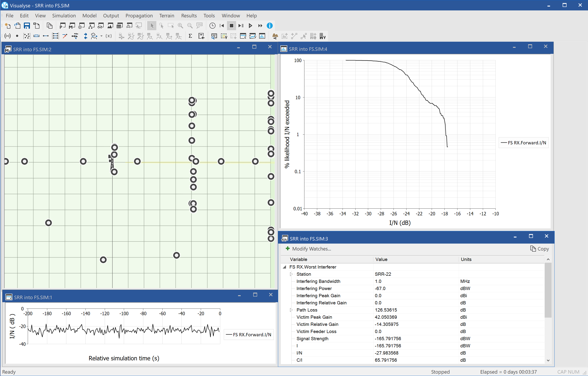Select the Interfering Power row
The image size is (588, 376).
(x=413, y=289)
